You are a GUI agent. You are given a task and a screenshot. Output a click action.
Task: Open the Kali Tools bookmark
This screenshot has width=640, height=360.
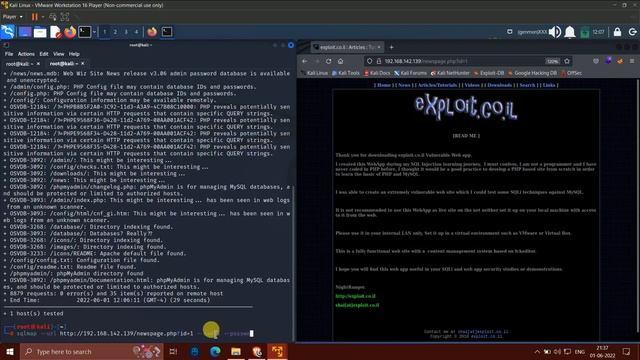click(x=346, y=73)
